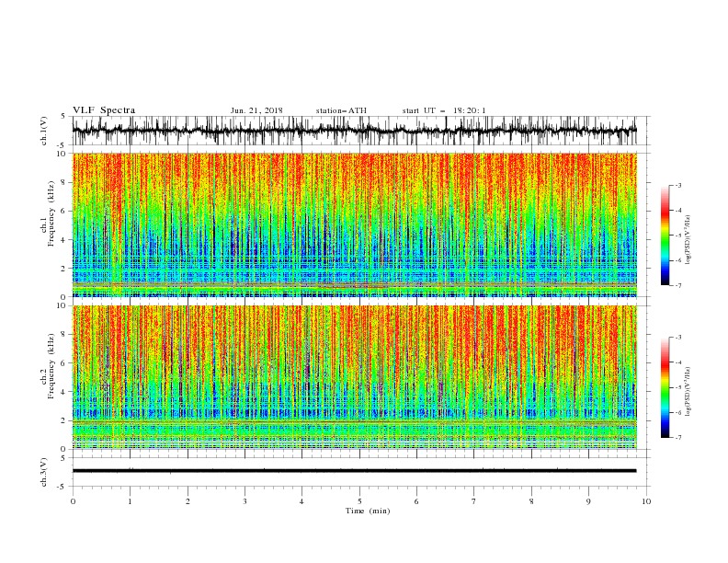The image size is (728, 563).
Task: Click the "4" kHz tick on the ch.1 frequency axis
Action: pos(63,240)
